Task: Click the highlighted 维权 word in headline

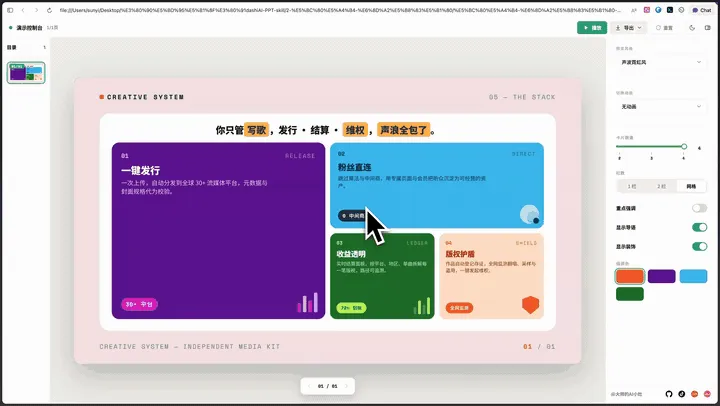Action: pos(355,130)
